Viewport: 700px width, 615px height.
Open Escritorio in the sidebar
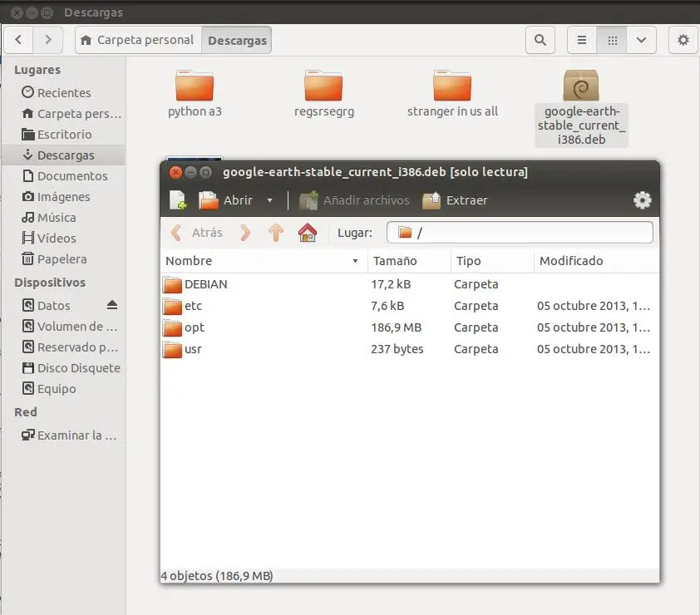click(64, 135)
